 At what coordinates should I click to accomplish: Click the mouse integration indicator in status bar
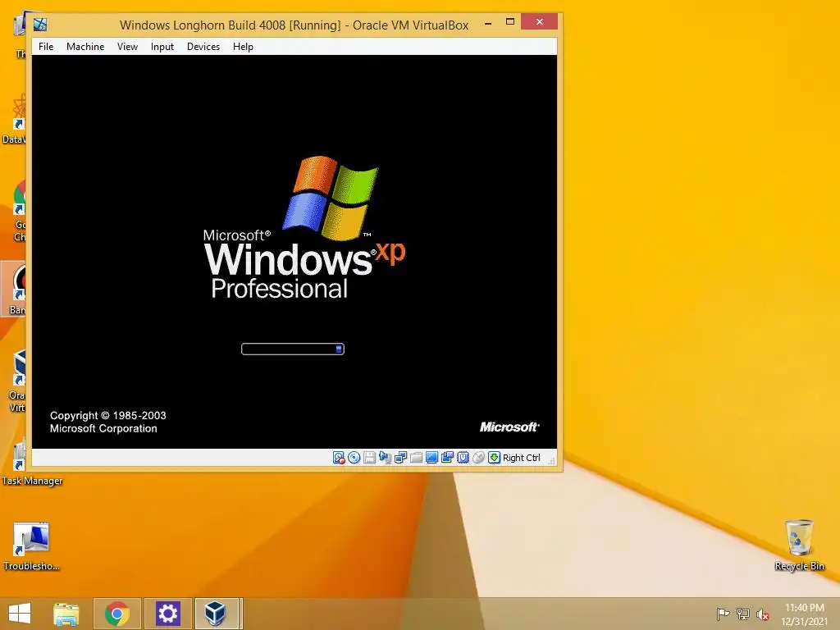478,458
